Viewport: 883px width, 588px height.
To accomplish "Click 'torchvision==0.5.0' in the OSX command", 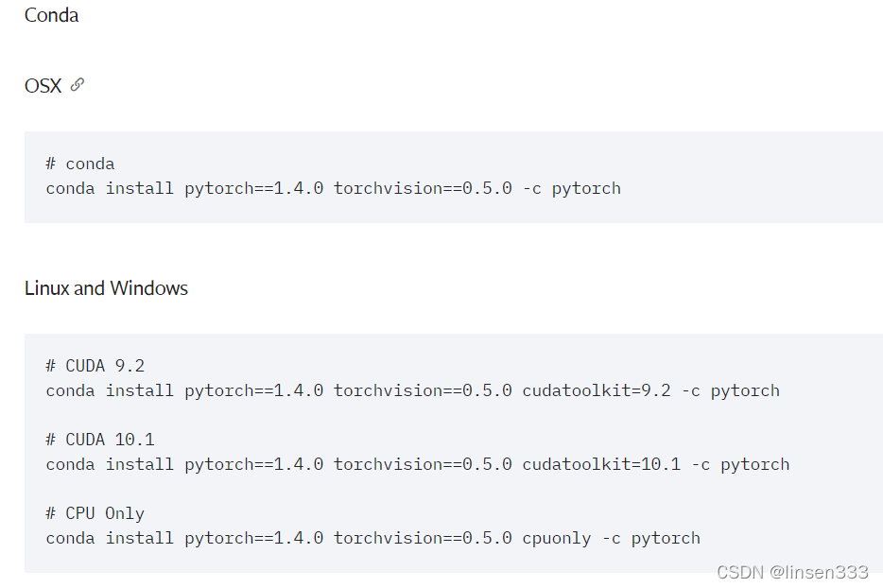I will pyautogui.click(x=423, y=188).
